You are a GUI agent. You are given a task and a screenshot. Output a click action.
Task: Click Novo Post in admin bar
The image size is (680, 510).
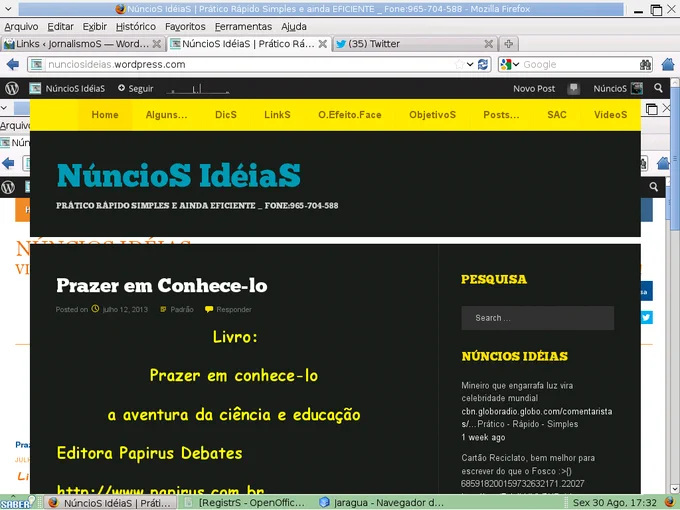[x=534, y=88]
